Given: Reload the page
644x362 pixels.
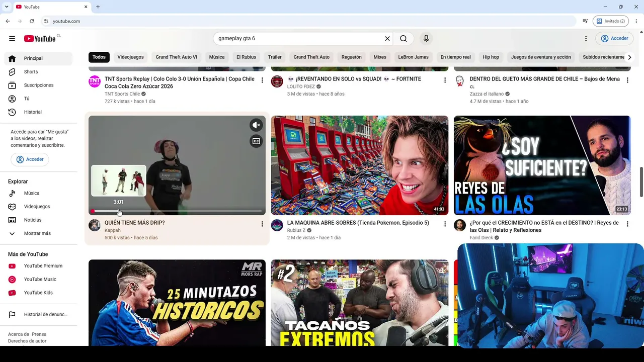Looking at the screenshot, I should [32, 21].
